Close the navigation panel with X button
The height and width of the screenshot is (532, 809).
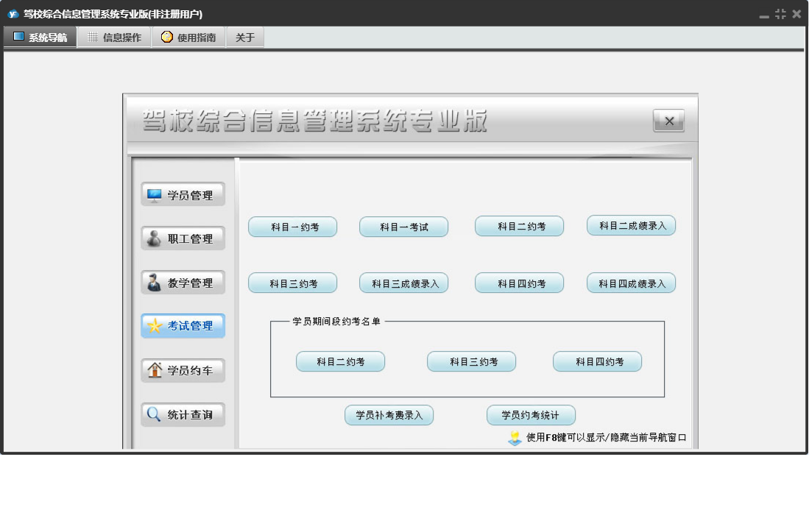click(x=668, y=121)
